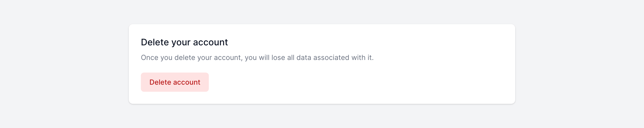This screenshot has height=128, width=644.
Task: Click the word "account" on the red button
Action: tap(187, 82)
